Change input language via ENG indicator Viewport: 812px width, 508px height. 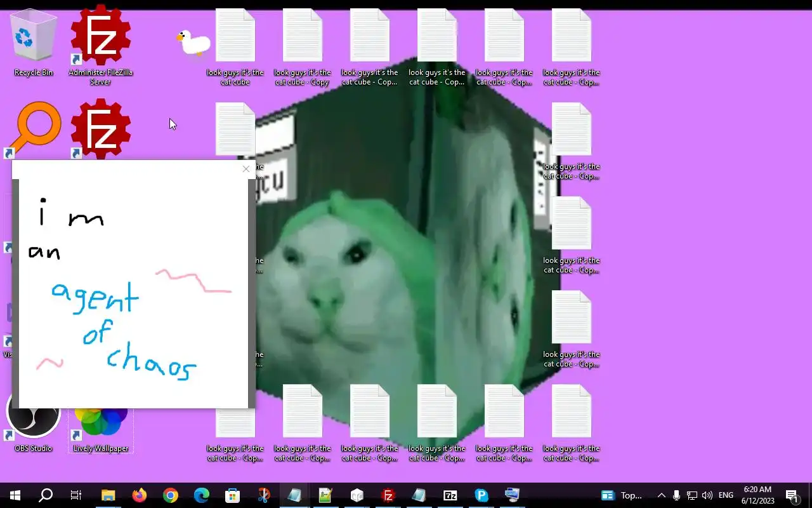[x=726, y=495]
